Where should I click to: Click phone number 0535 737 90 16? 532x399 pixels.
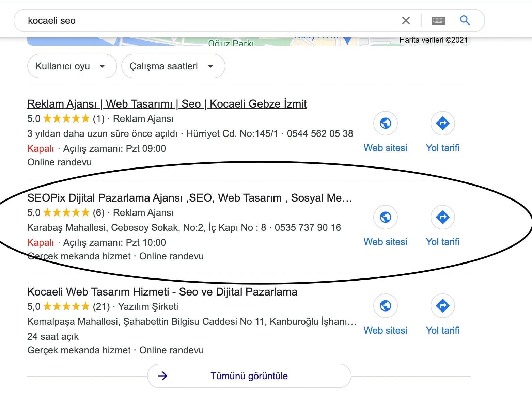(308, 228)
